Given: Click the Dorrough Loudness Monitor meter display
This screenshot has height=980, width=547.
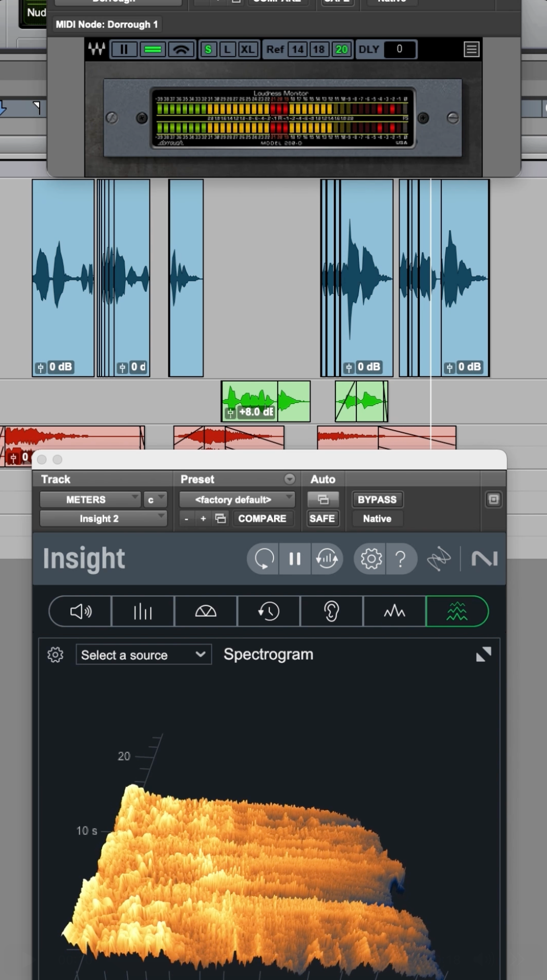Looking at the screenshot, I should pos(282,118).
